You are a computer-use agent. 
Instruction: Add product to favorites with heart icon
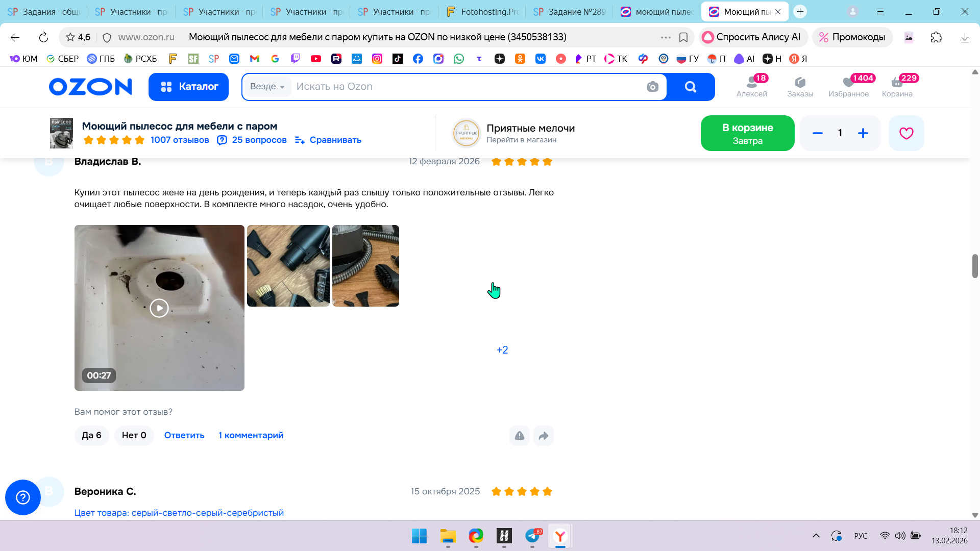point(906,133)
